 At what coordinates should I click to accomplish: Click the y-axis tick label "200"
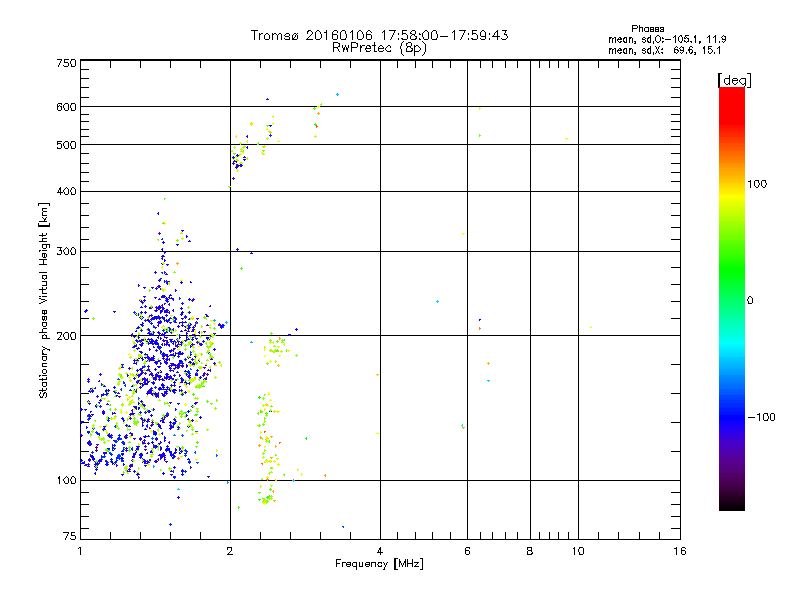66,336
